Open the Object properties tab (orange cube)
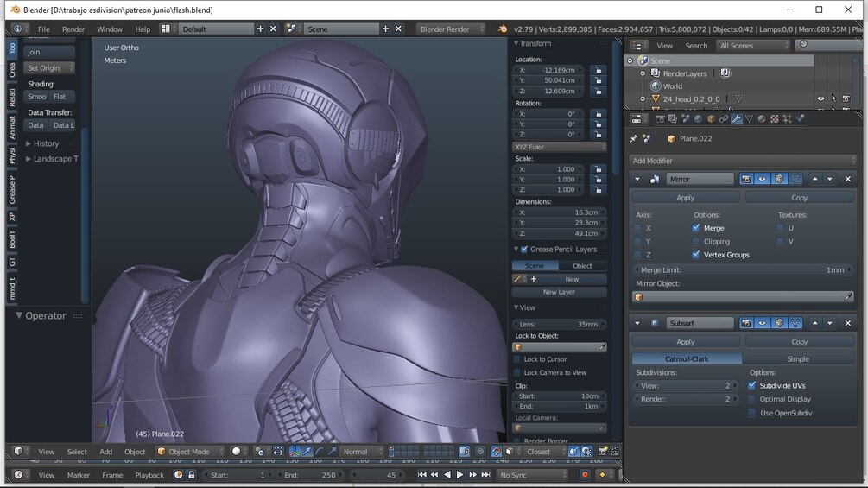Image resolution: width=868 pixels, height=488 pixels. coord(711,119)
